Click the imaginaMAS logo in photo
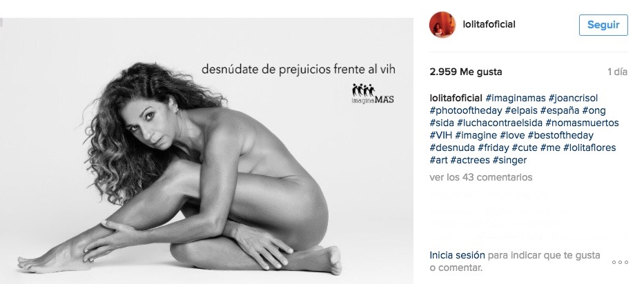 click(x=373, y=94)
